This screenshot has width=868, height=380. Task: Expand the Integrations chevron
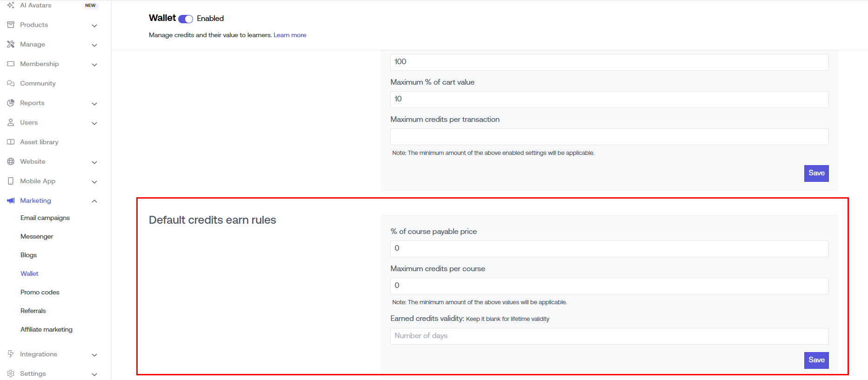[x=94, y=355]
